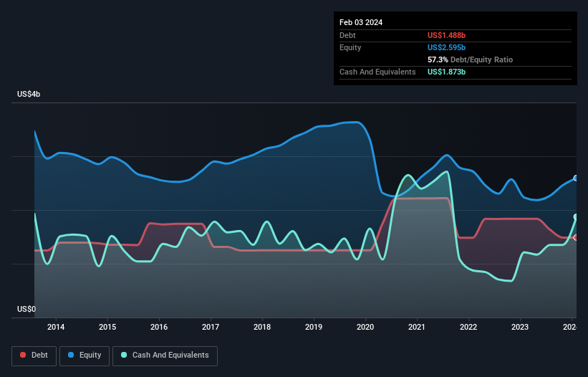Click the red Debt endpoint marker
The width and height of the screenshot is (588, 377).
click(x=576, y=237)
